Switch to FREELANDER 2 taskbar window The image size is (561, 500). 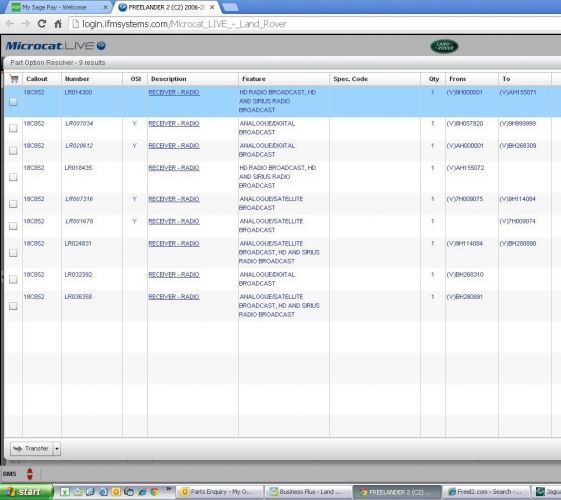pos(397,492)
